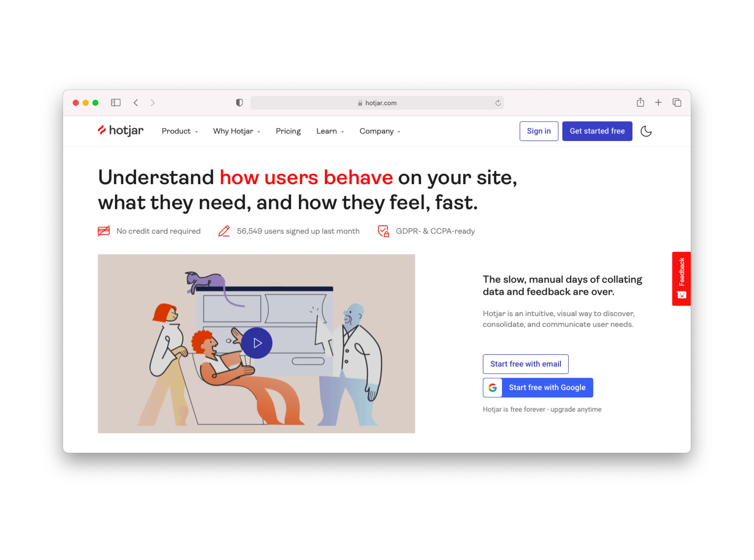Viewport: 754px width, 560px height.
Task: Click the Safari sidebar toggle icon
Action: (116, 103)
